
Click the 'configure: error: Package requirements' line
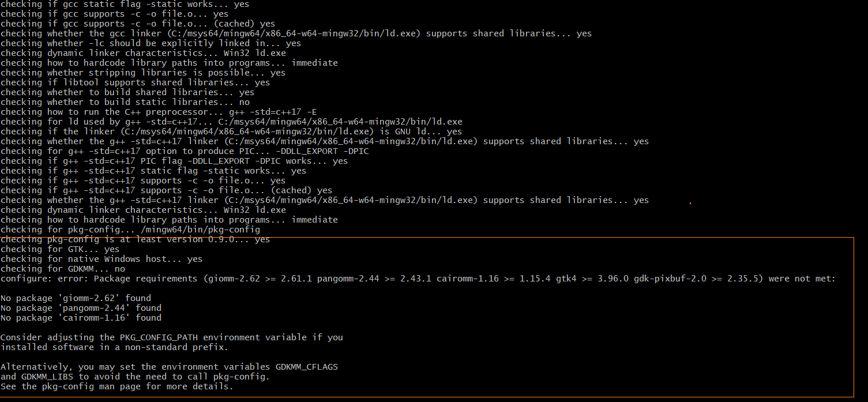point(418,279)
